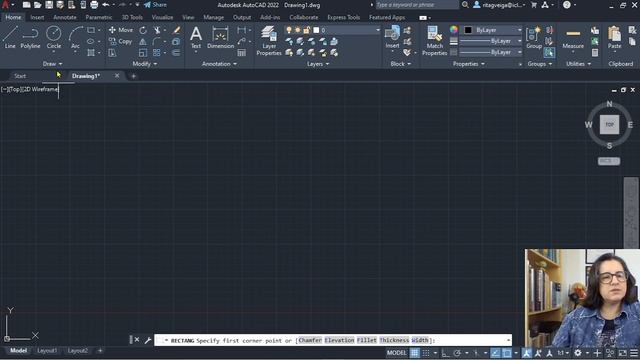
Task: Toggle drawing grid display in status bar
Action: point(415,353)
